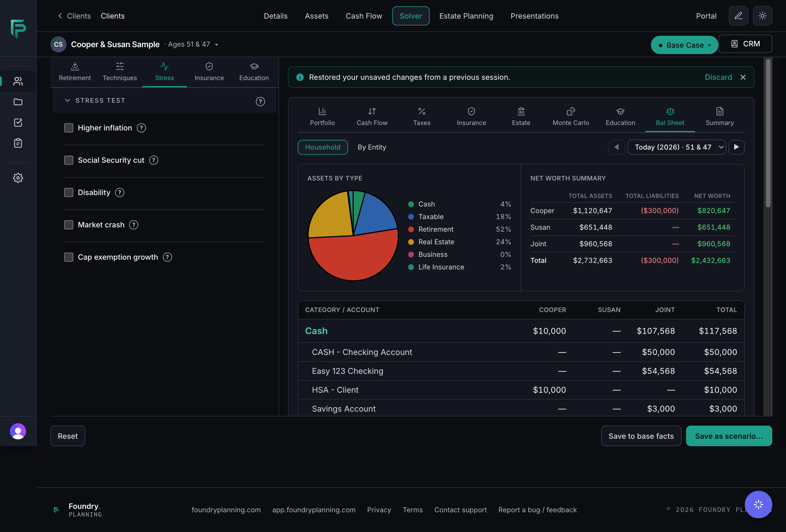786x532 pixels.
Task: Enable the Social Security cut checkbox
Action: coord(69,160)
